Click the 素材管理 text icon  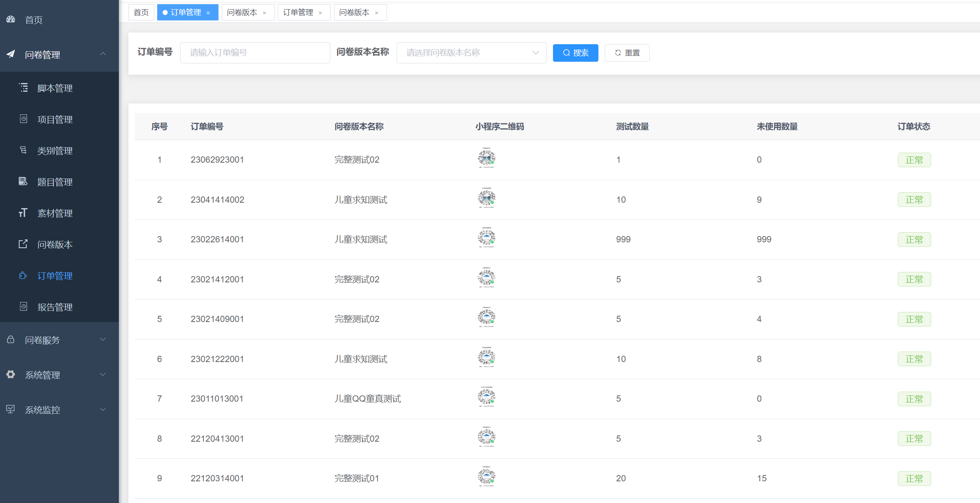coord(23,213)
